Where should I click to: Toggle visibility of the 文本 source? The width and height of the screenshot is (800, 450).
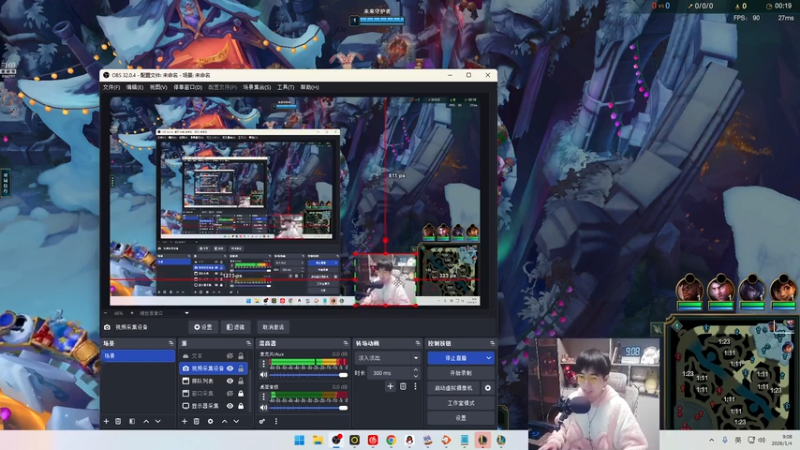pos(230,356)
